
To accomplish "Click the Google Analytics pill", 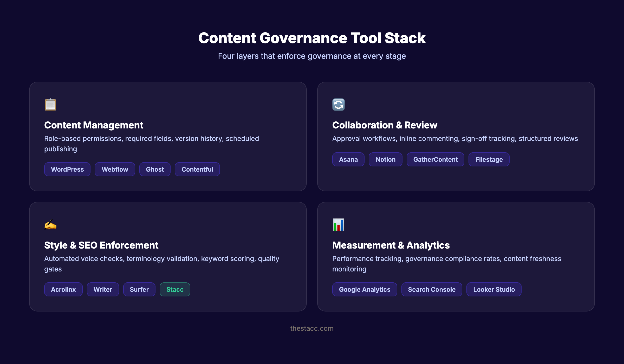I will (x=365, y=289).
